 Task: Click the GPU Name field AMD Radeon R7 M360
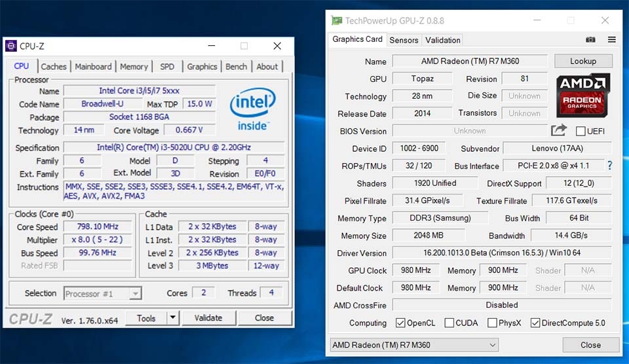coord(470,61)
